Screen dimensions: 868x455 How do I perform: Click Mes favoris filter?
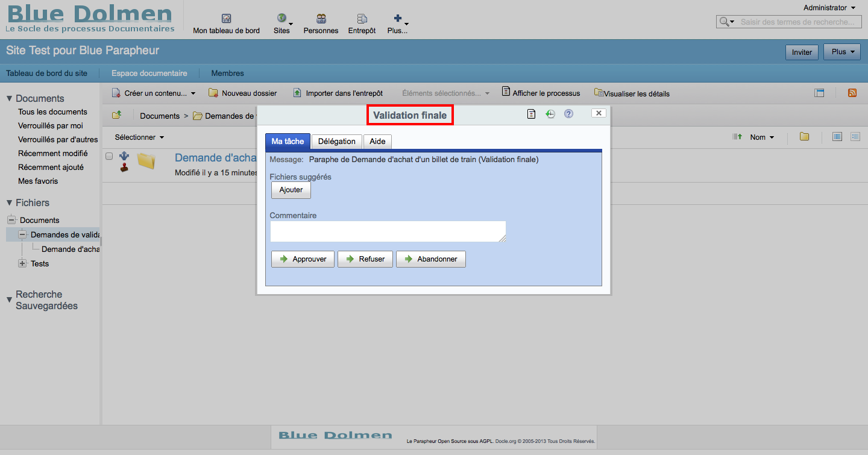[38, 181]
